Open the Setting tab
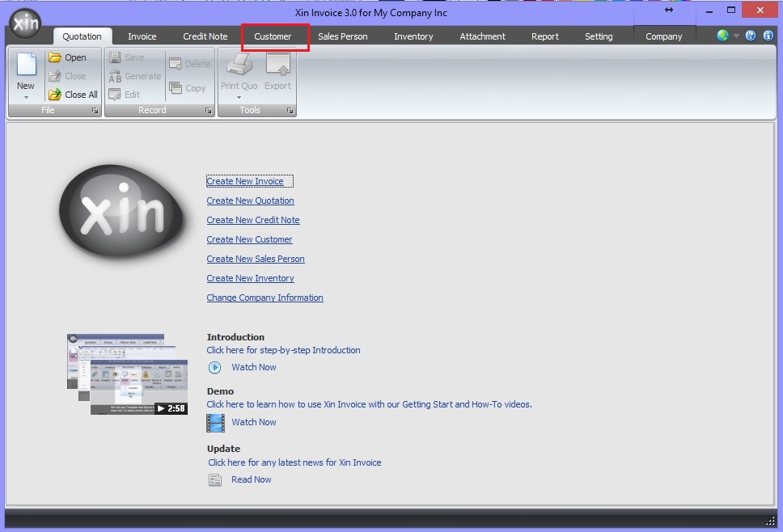The width and height of the screenshot is (783, 532). point(599,36)
